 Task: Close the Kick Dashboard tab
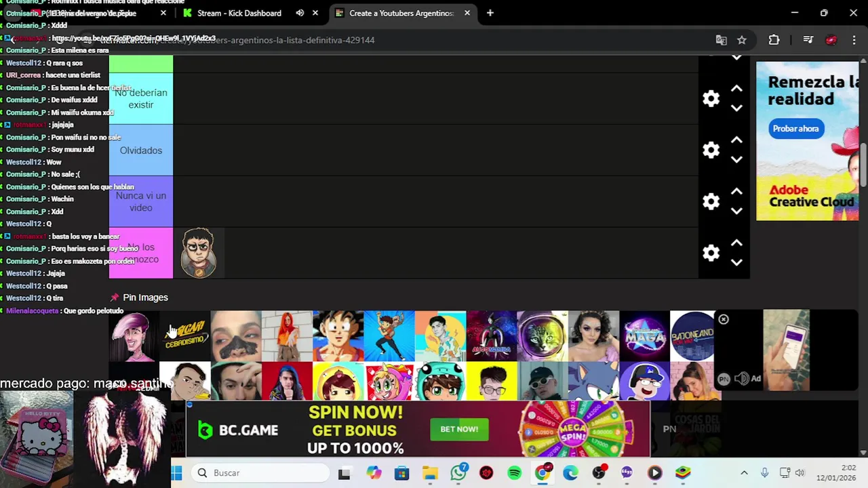(x=315, y=13)
